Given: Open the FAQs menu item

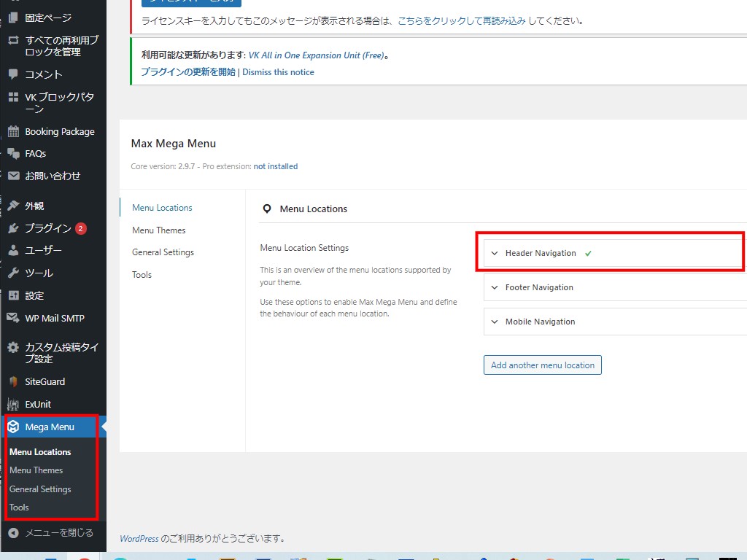Looking at the screenshot, I should [35, 154].
